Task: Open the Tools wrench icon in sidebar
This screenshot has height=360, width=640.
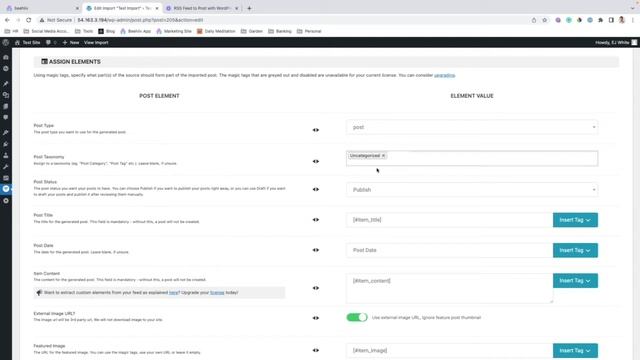Action: click(6, 167)
